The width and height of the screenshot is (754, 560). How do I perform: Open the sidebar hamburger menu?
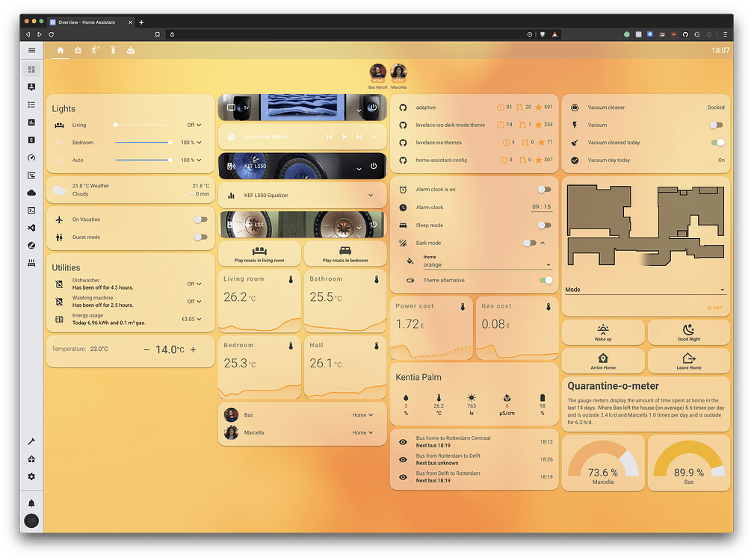tap(31, 50)
